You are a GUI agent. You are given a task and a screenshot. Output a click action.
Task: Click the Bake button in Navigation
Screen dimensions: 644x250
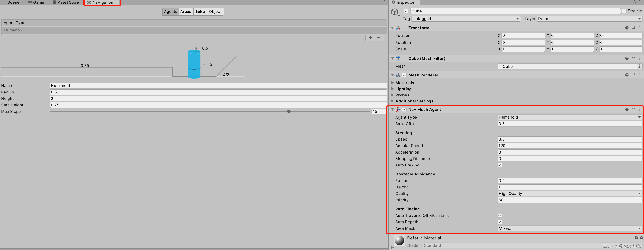click(200, 12)
